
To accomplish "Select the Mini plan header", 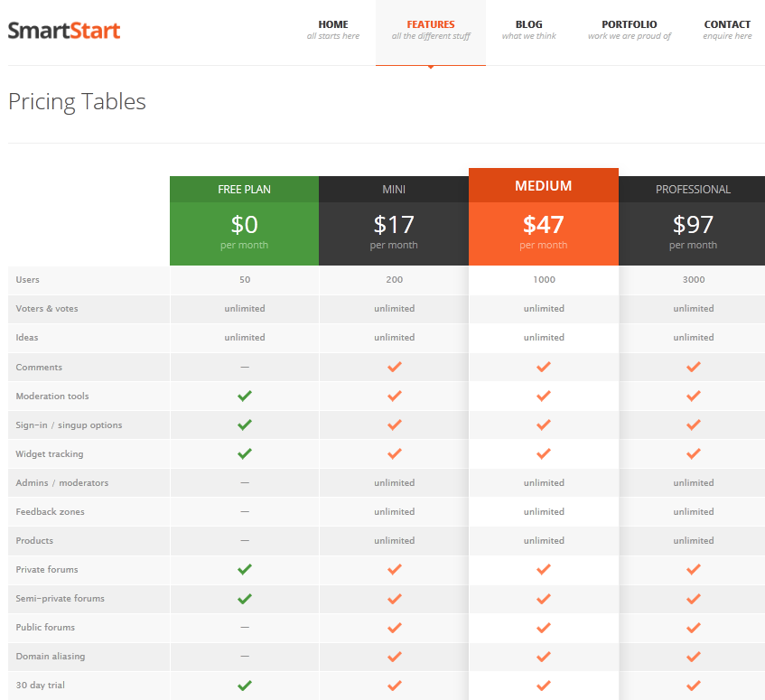I will click(394, 190).
